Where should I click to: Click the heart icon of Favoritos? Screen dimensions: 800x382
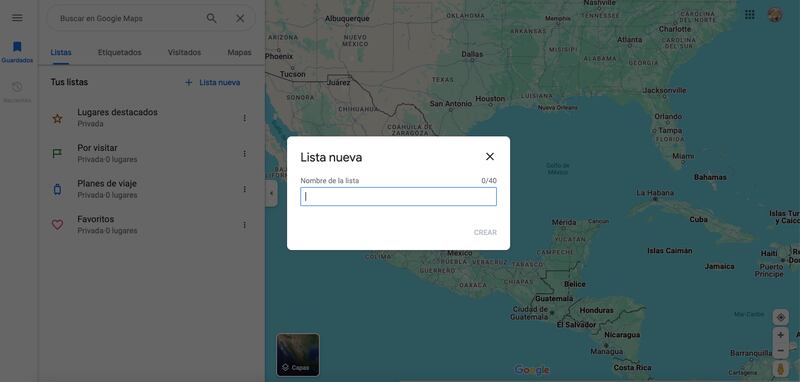pos(58,225)
